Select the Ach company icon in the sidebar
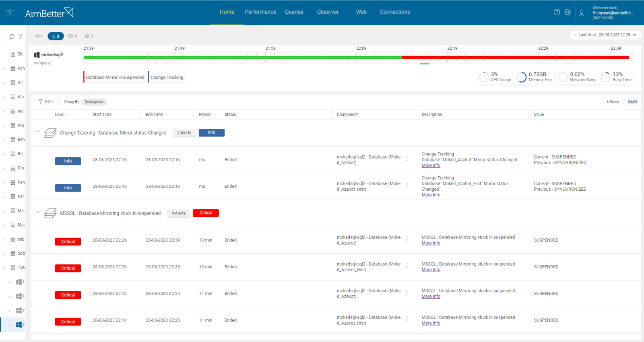The height and width of the screenshot is (342, 644). tap(13, 68)
